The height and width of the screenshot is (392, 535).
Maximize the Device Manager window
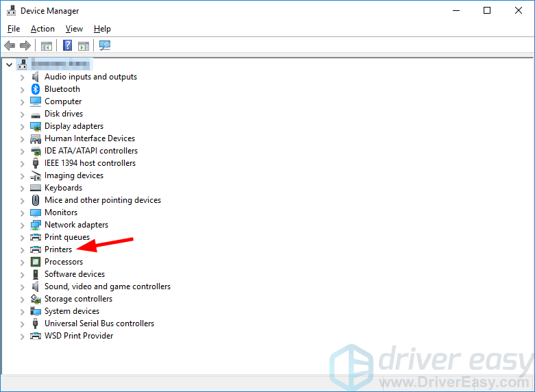tap(486, 10)
